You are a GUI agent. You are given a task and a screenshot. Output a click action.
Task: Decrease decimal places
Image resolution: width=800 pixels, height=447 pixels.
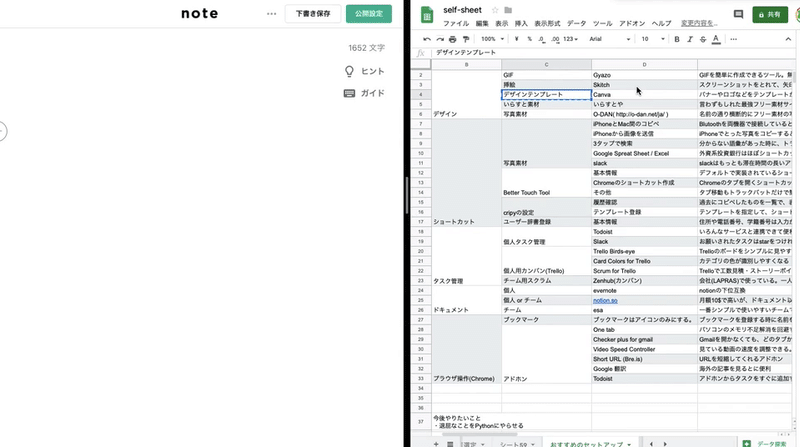(541, 39)
